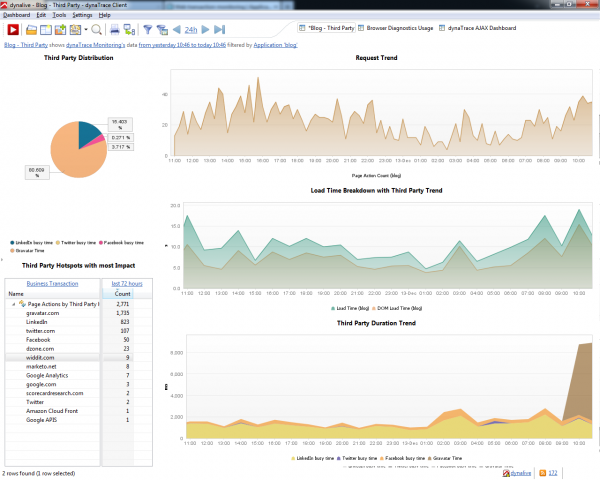600x480 pixels.
Task: Click the funnel filter icon
Action: (x=148, y=30)
